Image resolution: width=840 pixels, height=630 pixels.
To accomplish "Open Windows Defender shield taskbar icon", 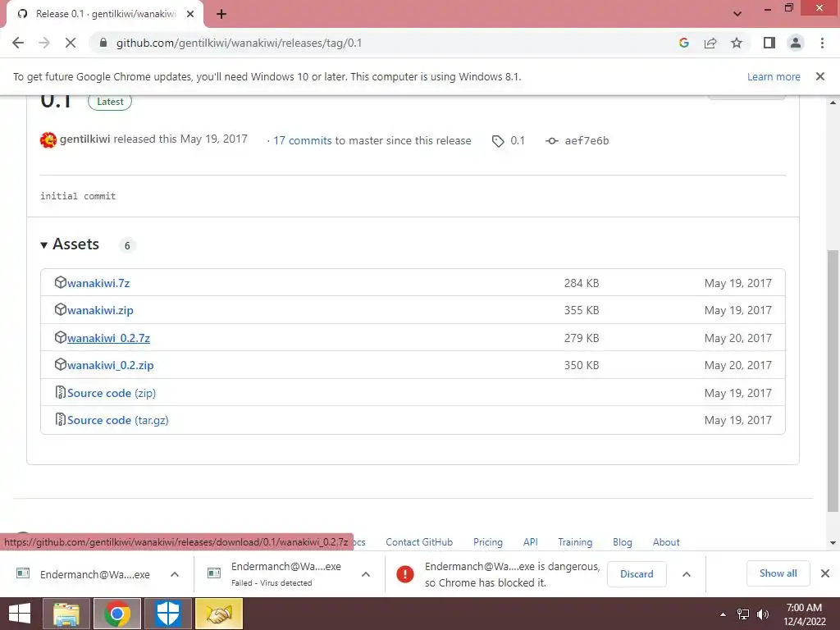I will pos(167,614).
